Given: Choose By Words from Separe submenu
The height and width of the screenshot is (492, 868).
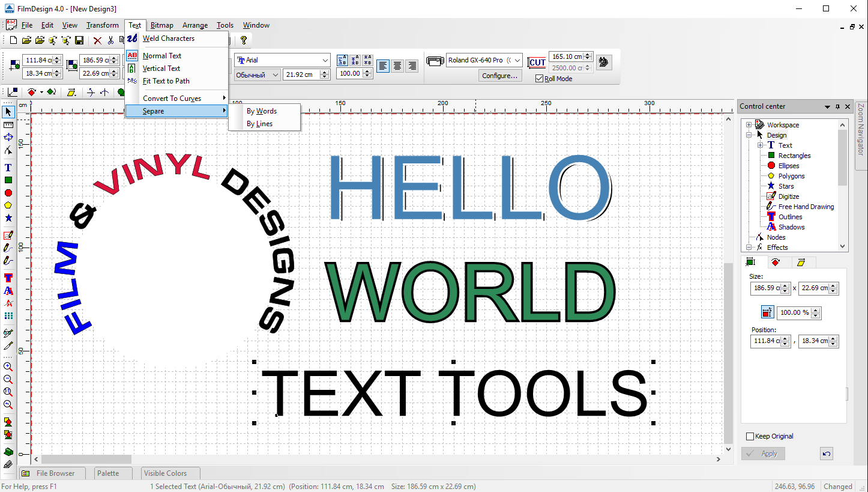Looking at the screenshot, I should pos(262,111).
